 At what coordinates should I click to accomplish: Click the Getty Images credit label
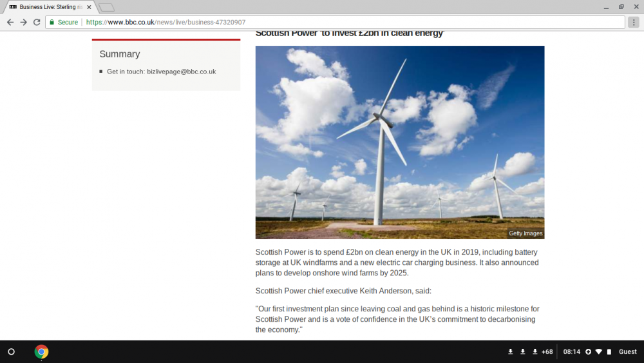[x=526, y=233]
